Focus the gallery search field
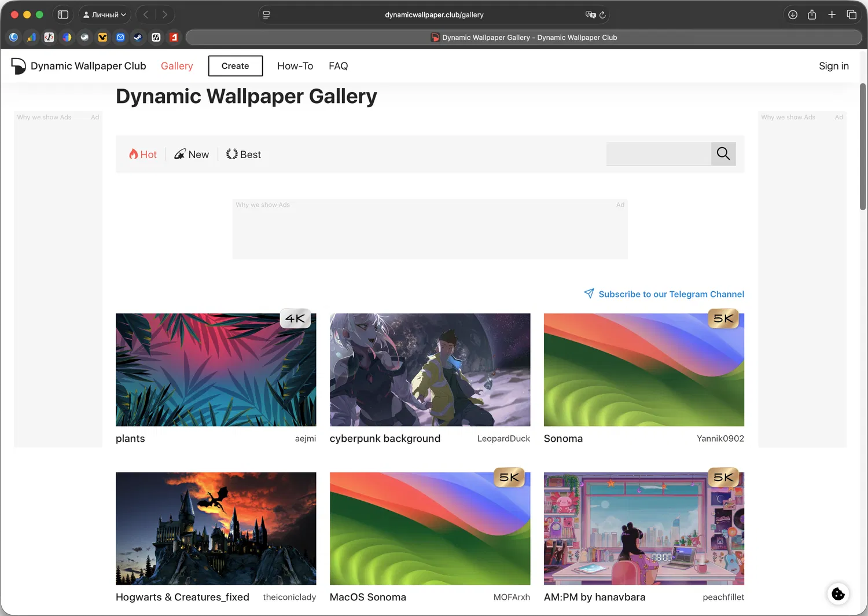Viewport: 868px width, 616px height. [659, 154]
